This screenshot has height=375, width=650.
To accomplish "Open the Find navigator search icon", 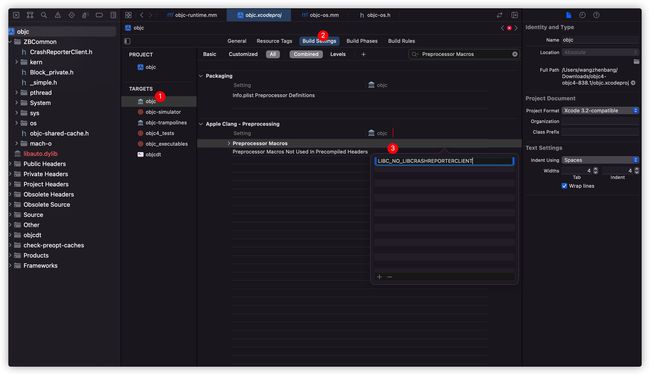I will (44, 15).
